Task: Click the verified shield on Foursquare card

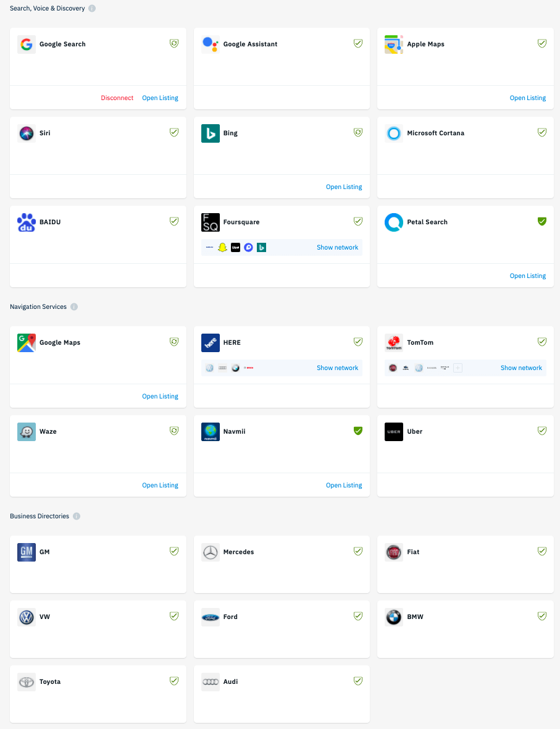Action: 358,221
